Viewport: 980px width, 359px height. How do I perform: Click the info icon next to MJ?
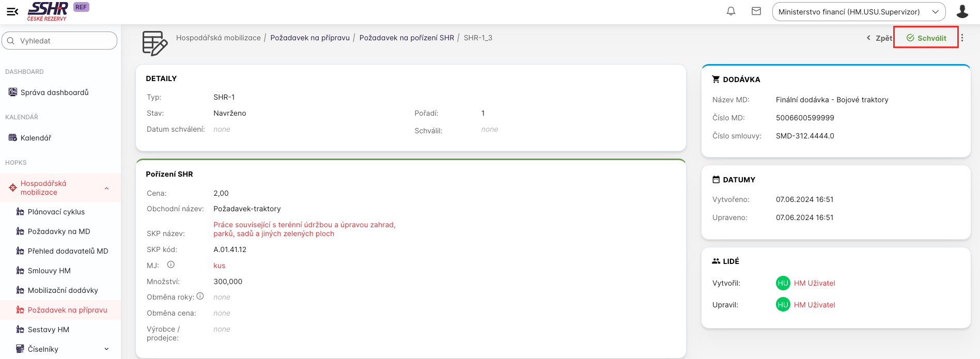coord(170,264)
